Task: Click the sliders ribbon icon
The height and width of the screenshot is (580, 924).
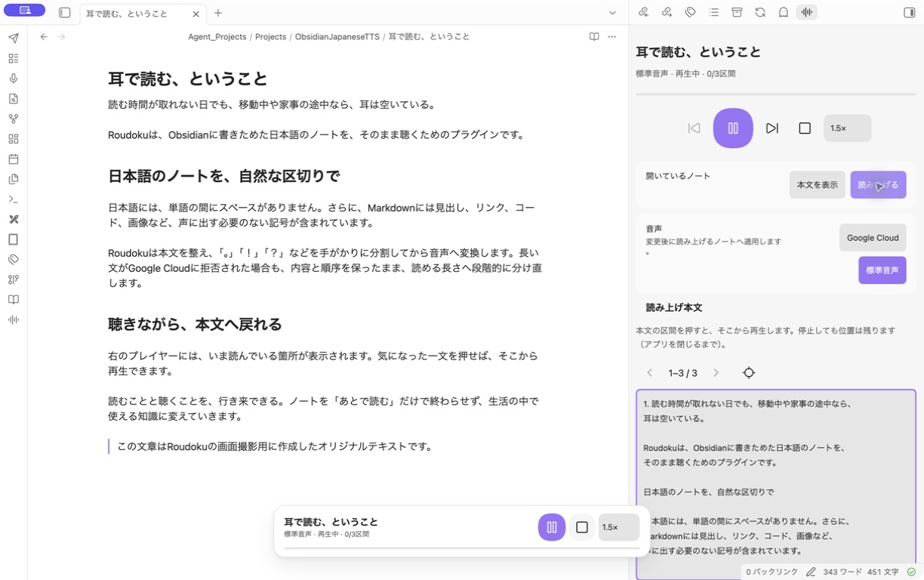Action: point(14,279)
